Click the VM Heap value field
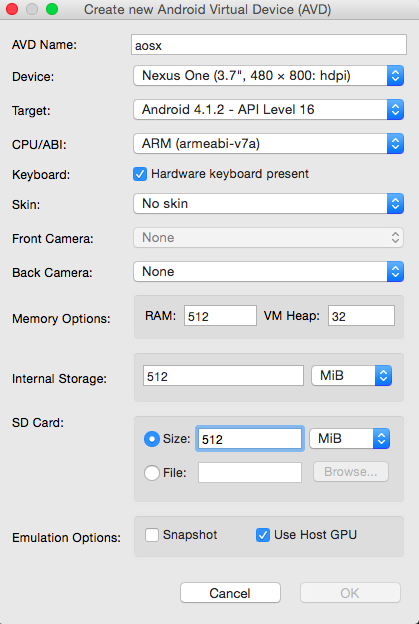The image size is (419, 624). click(361, 316)
